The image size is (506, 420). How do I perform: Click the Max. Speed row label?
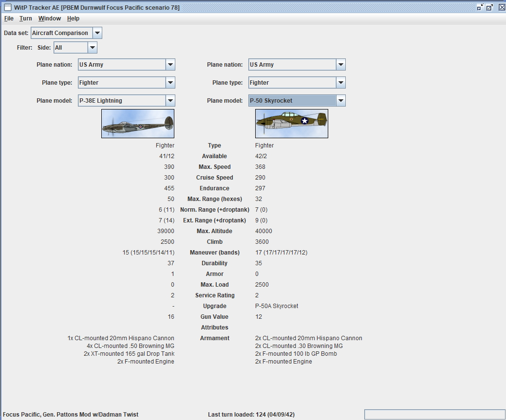point(215,167)
